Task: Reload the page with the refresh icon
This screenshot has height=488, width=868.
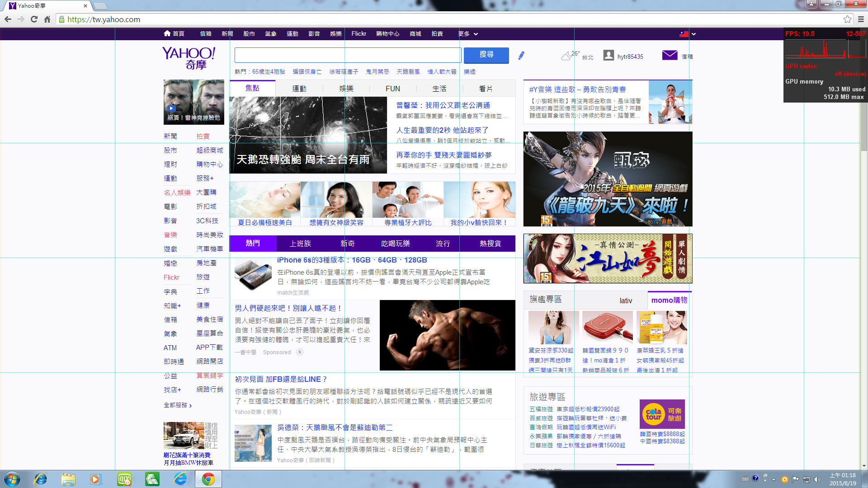Action: [34, 19]
